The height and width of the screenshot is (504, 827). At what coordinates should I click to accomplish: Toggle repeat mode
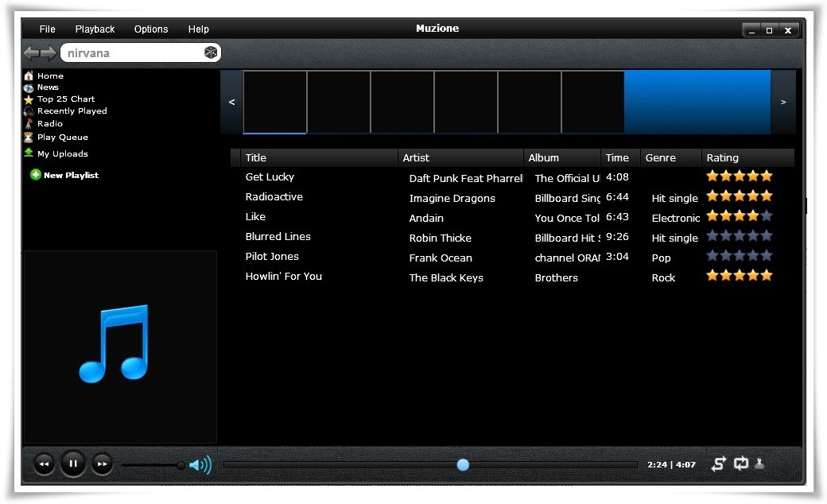pos(741,463)
